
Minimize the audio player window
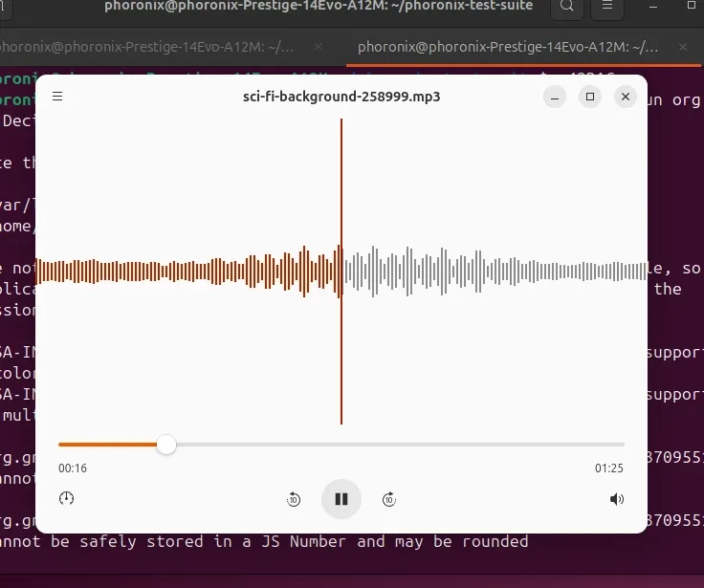(556, 97)
